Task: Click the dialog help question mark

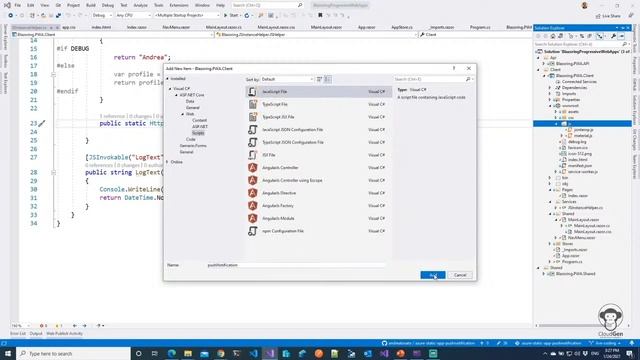Action: (x=454, y=68)
